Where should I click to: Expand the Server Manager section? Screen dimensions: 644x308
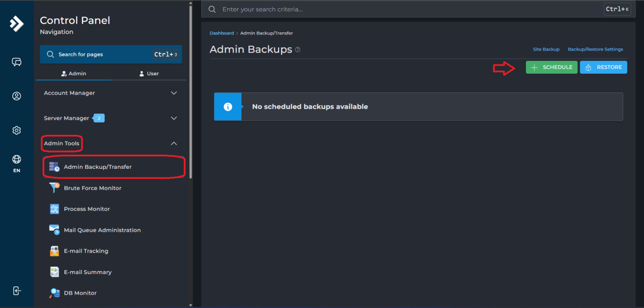[x=111, y=118]
